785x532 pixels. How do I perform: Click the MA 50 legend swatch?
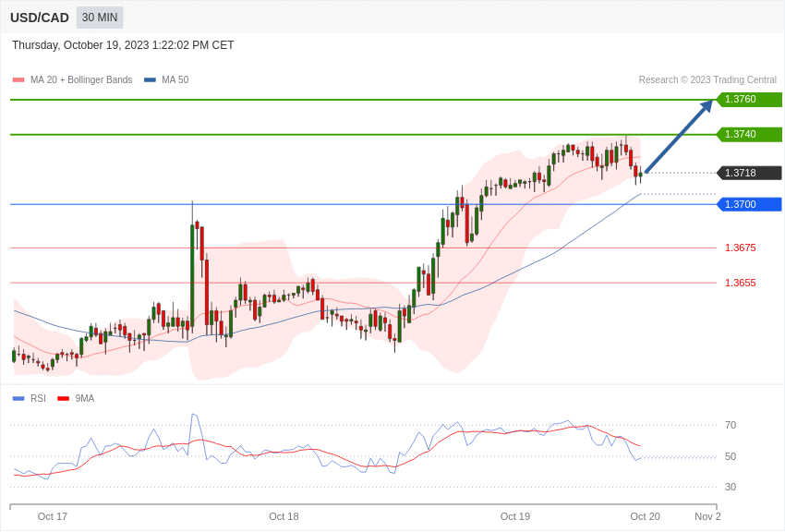coord(150,80)
